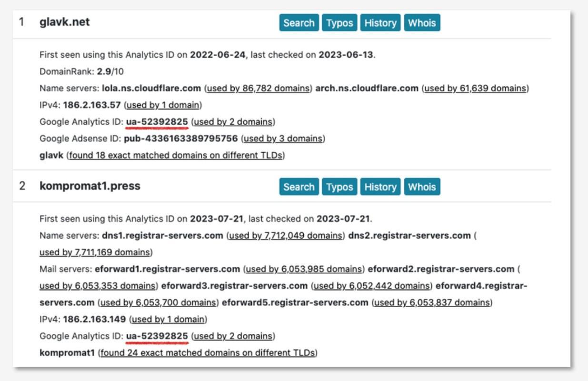The height and width of the screenshot is (381, 588).
Task: Open Whois for glavk.net
Action: 422,23
